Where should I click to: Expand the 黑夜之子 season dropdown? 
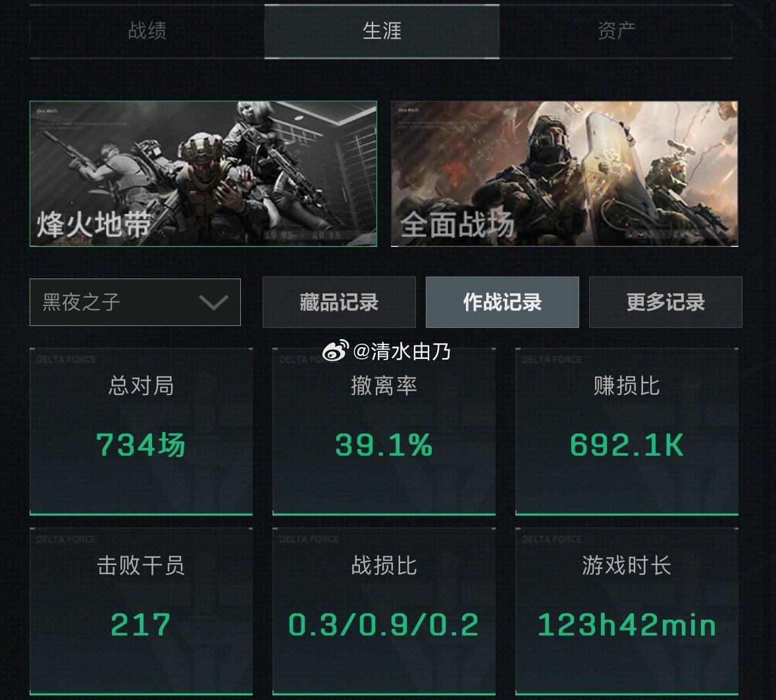click(x=135, y=302)
